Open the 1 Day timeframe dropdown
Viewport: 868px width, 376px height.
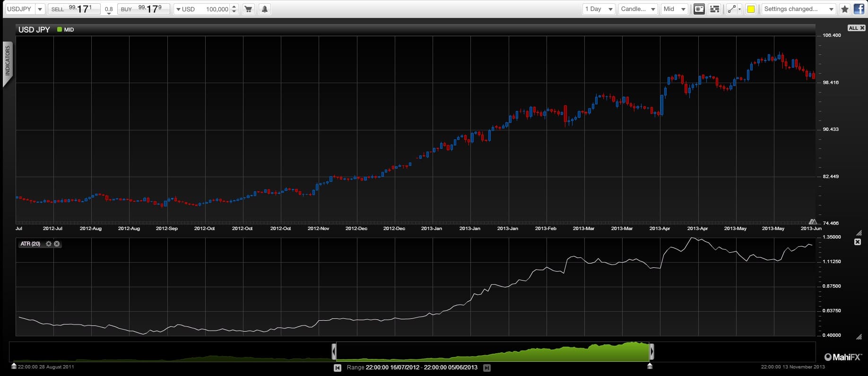coord(599,9)
